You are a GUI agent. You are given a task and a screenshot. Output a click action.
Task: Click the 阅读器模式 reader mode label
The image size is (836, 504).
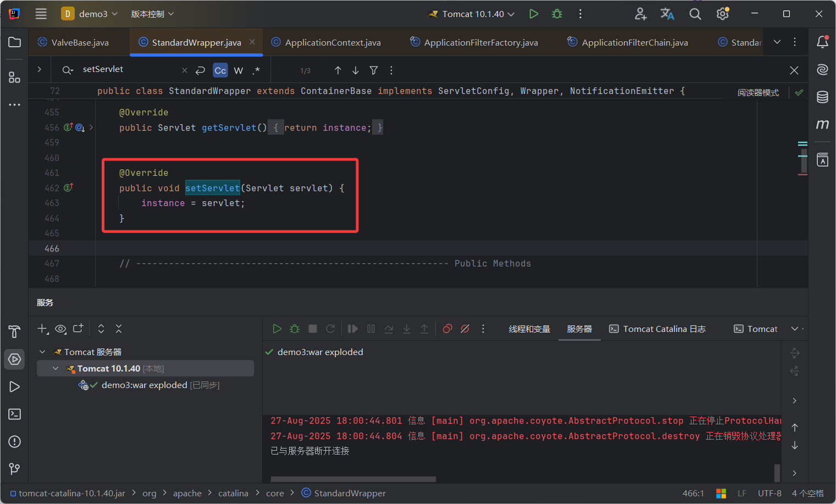pyautogui.click(x=758, y=92)
